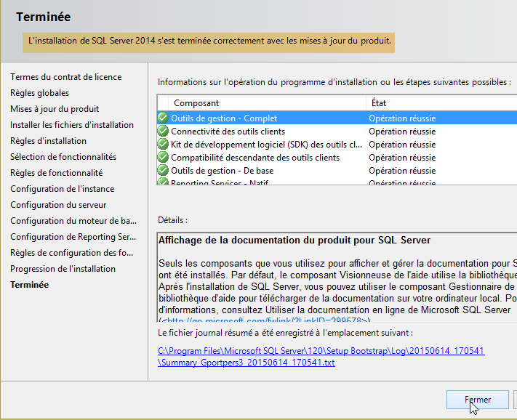This screenshot has height=420, width=517.
Task: Select Configuration de l'instance step
Action: click(62, 189)
